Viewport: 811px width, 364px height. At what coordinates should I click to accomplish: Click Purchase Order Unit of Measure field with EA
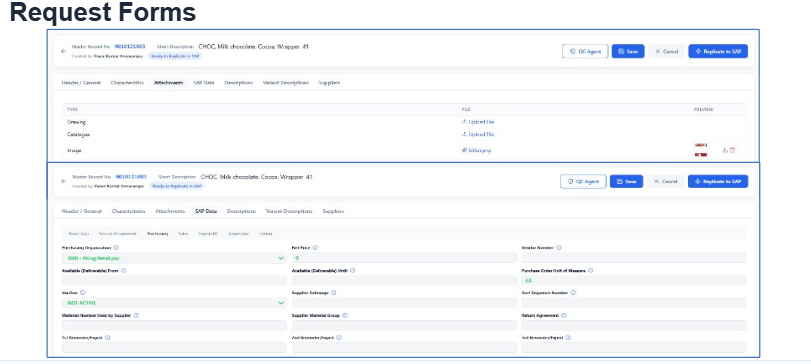634,280
